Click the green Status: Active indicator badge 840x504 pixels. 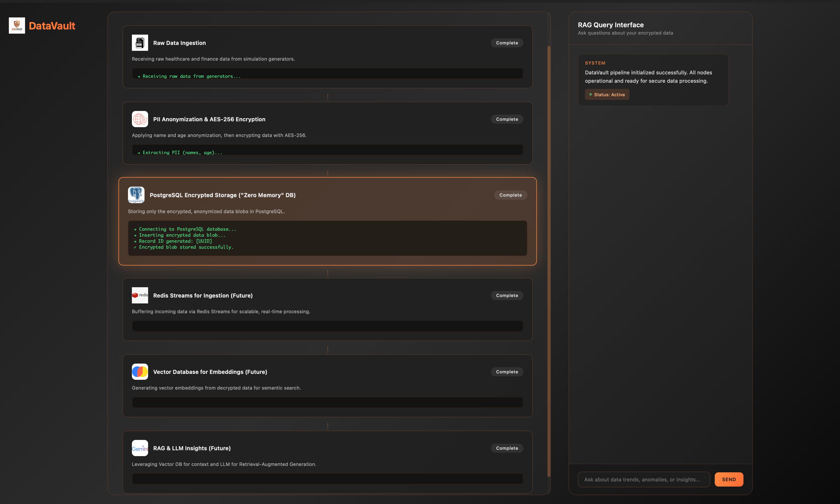[x=607, y=95]
